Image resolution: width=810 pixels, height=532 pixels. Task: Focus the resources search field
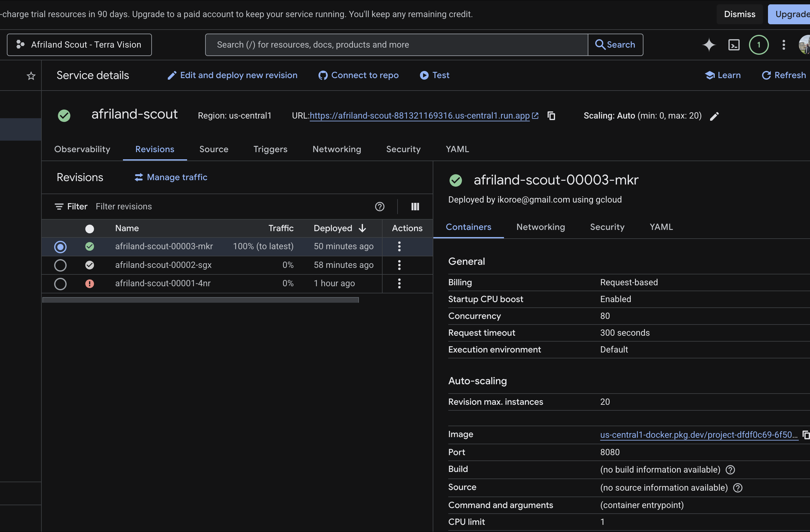397,44
